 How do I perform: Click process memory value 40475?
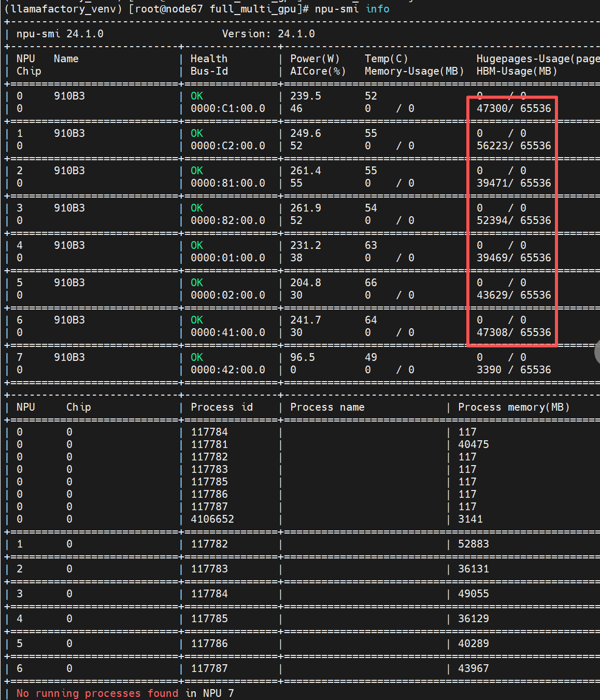(474, 444)
